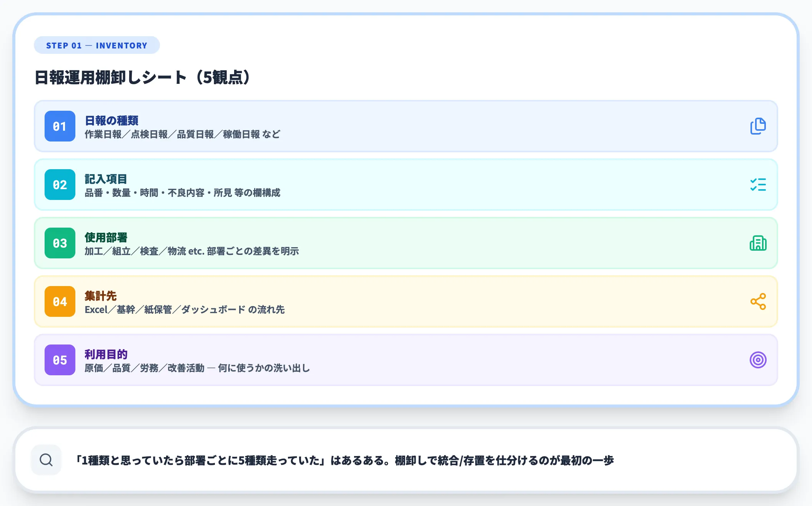Image resolution: width=812 pixels, height=506 pixels.
Task: Select the STEP 01 — INVENTORY pill
Action: [97, 45]
